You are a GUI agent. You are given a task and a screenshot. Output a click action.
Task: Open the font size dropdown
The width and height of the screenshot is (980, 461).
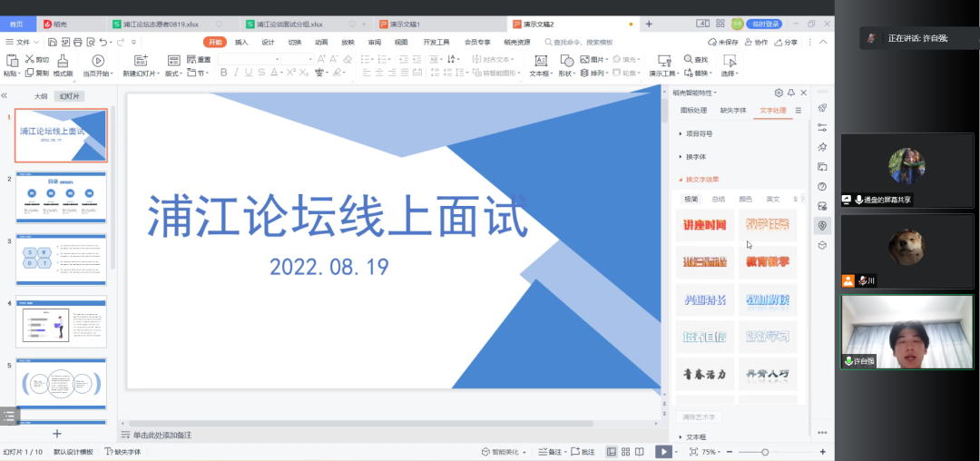click(x=310, y=59)
